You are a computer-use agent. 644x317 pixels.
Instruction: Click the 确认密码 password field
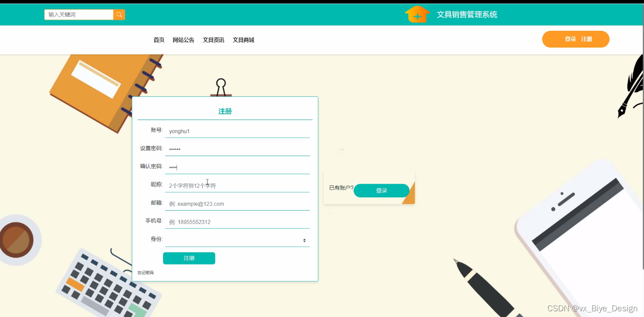click(237, 167)
